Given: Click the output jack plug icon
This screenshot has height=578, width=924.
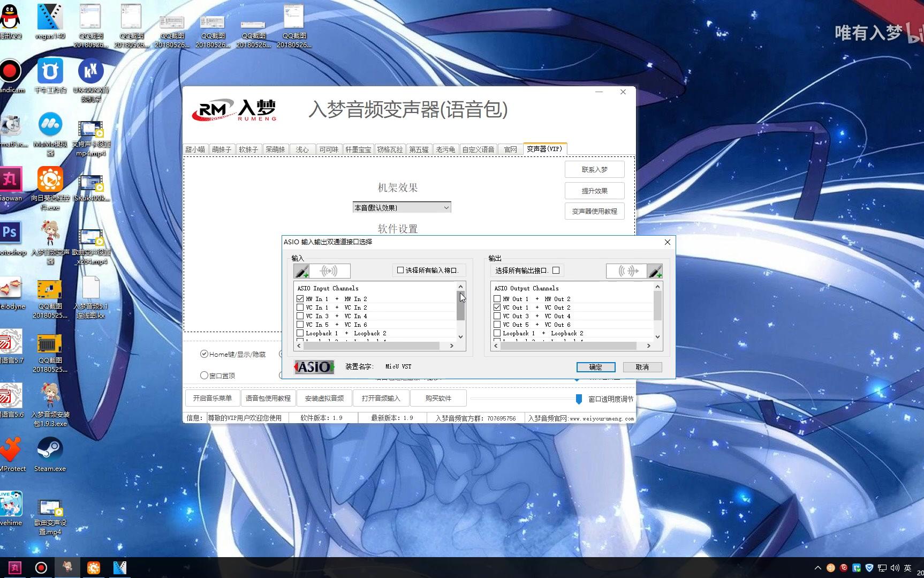Looking at the screenshot, I should tap(655, 271).
